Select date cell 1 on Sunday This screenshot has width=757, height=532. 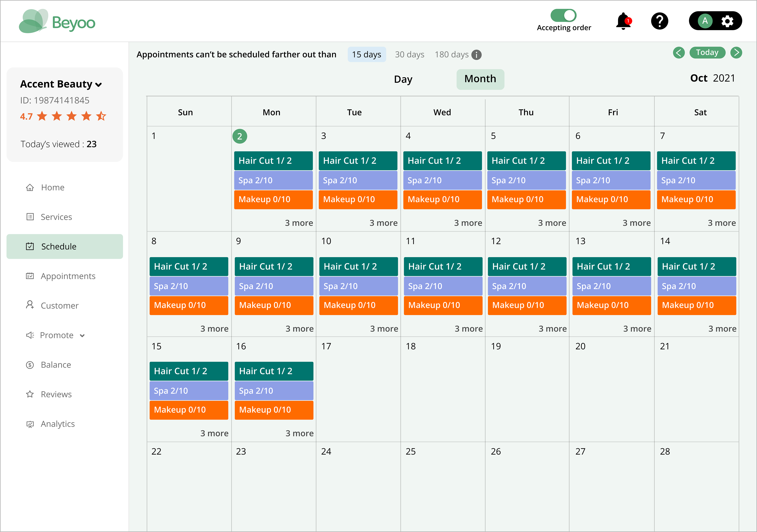click(189, 179)
